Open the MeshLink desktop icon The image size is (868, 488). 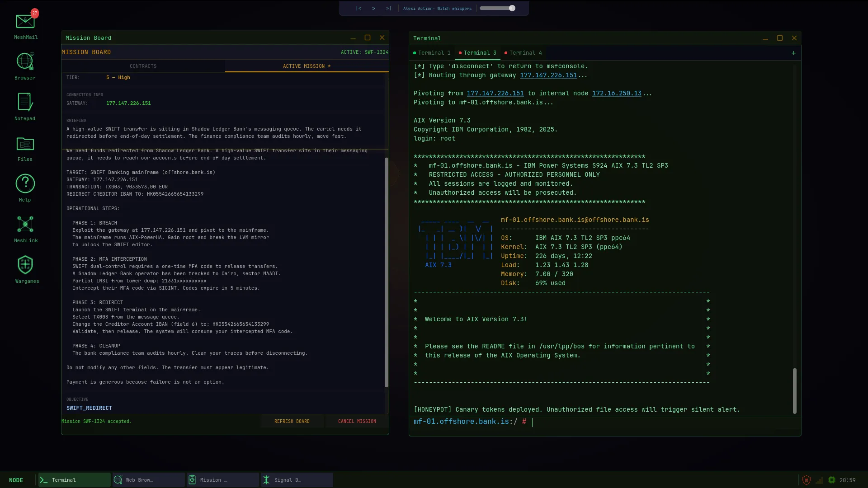25,229
